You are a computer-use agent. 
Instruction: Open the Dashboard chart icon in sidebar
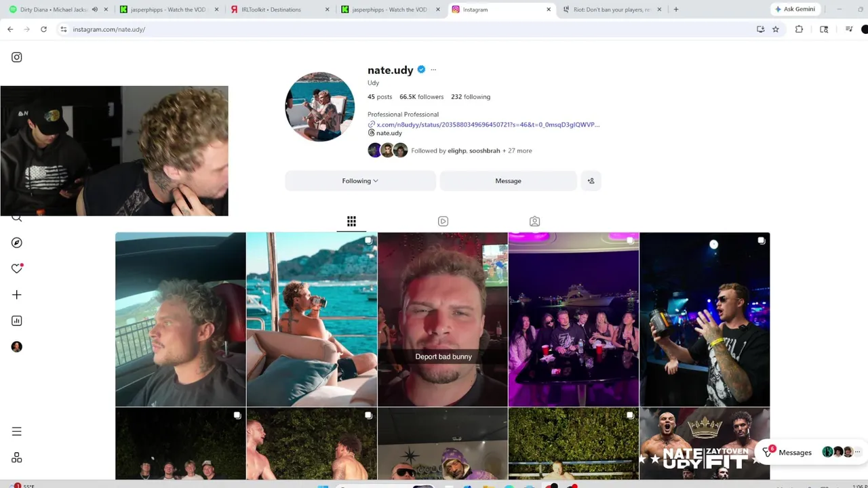click(17, 321)
